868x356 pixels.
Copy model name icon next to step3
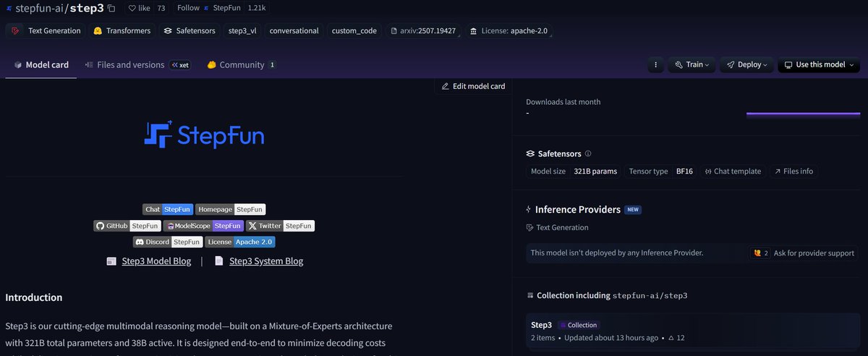click(111, 9)
